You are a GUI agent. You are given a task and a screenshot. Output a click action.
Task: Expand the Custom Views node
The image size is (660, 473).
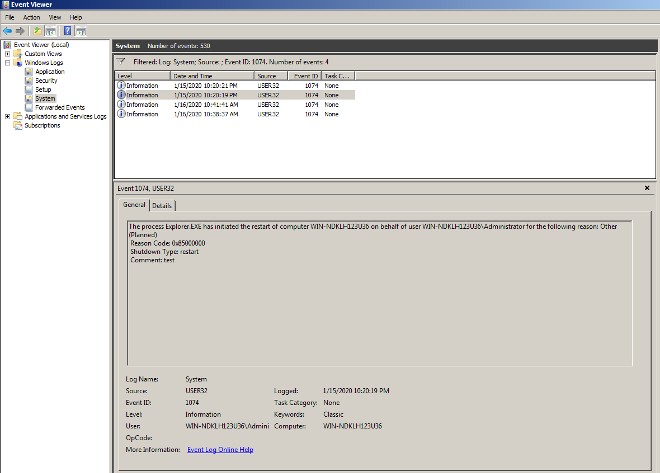pyautogui.click(x=8, y=54)
